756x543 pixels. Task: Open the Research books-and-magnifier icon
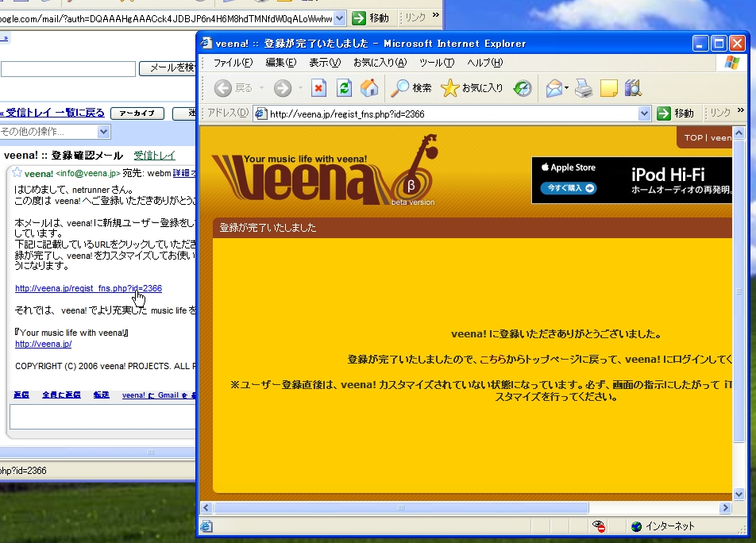[x=633, y=88]
